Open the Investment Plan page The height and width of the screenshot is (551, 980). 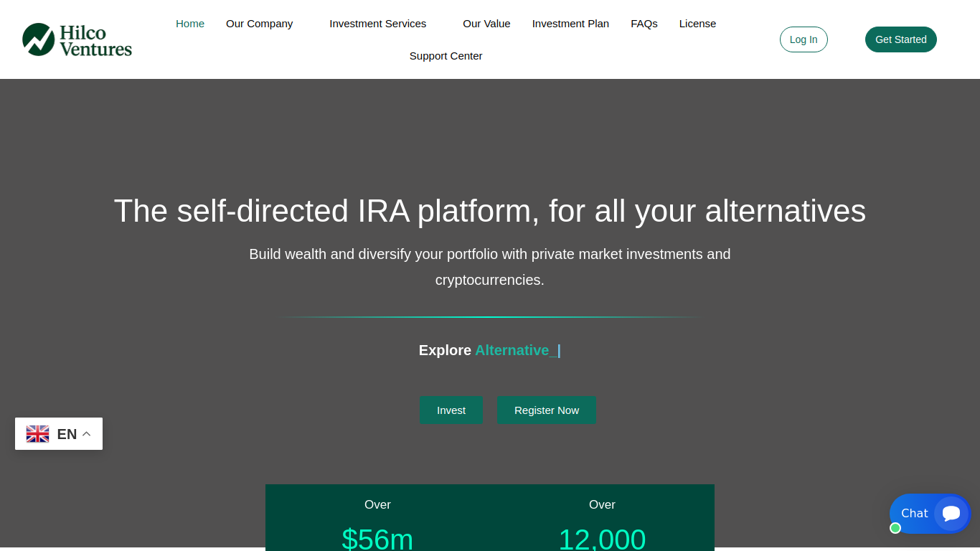pos(570,24)
